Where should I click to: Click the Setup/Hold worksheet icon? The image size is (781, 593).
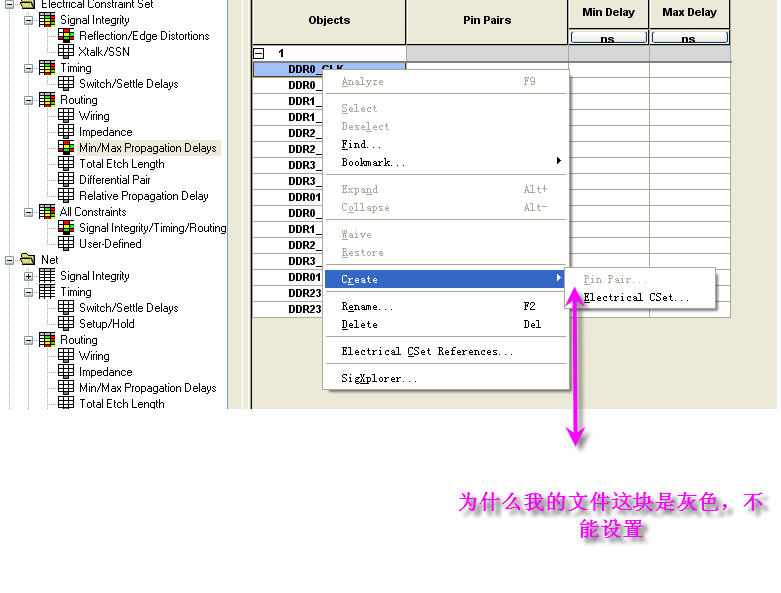66,323
